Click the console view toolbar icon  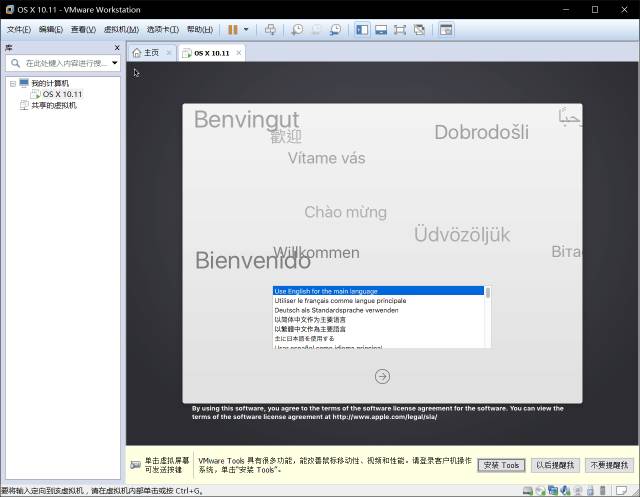tap(446, 29)
